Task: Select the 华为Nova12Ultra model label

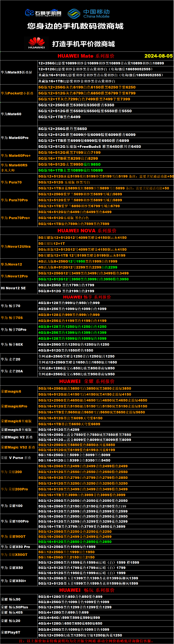Action: [16, 246]
